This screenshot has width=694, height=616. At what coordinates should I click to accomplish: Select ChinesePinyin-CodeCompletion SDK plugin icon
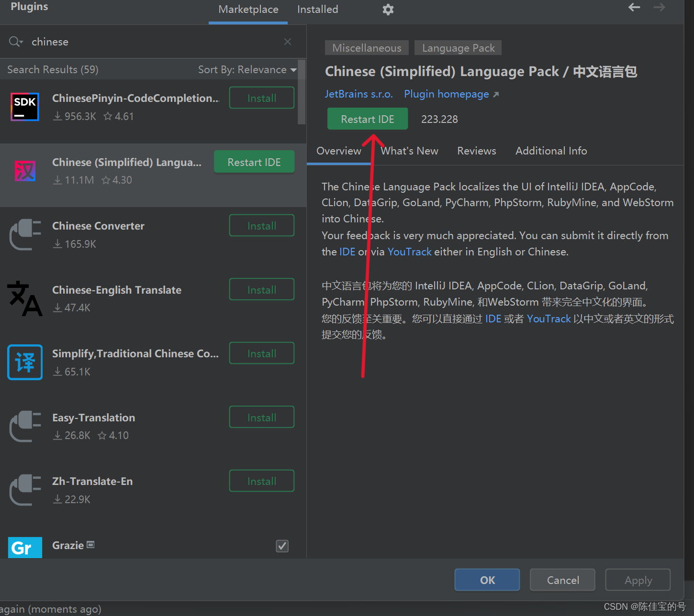tap(25, 107)
